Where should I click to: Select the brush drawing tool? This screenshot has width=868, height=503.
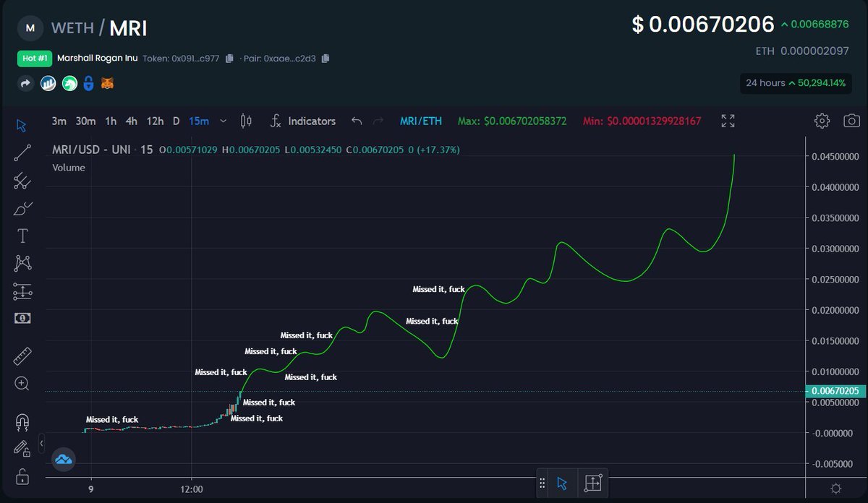[x=22, y=208]
